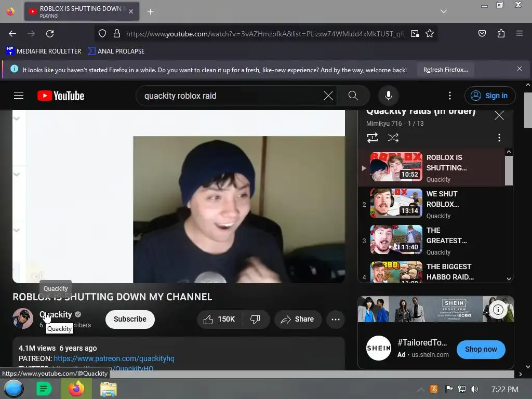The width and height of the screenshot is (532, 399).
Task: Toggle shuffle playlist
Action: (x=393, y=138)
